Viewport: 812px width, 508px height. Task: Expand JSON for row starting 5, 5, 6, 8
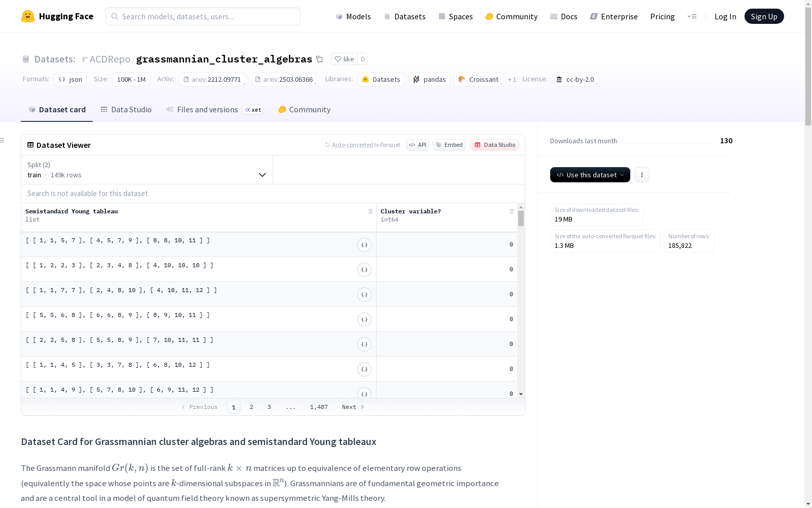[364, 320]
